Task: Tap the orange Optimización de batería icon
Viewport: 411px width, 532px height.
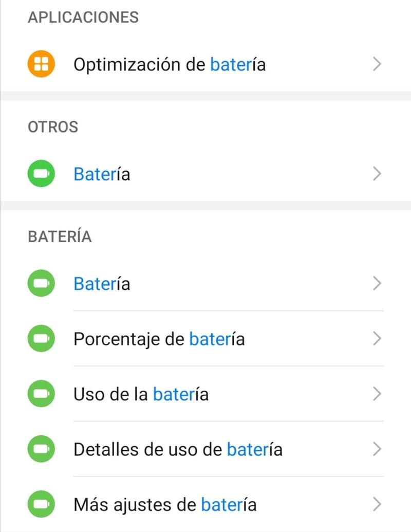Action: point(41,65)
